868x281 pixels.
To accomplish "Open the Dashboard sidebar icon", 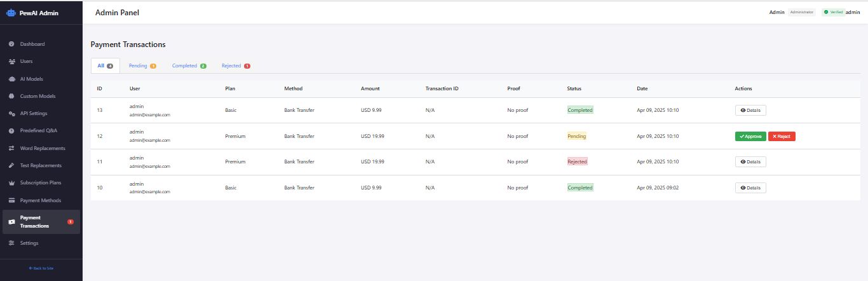I will [11, 44].
